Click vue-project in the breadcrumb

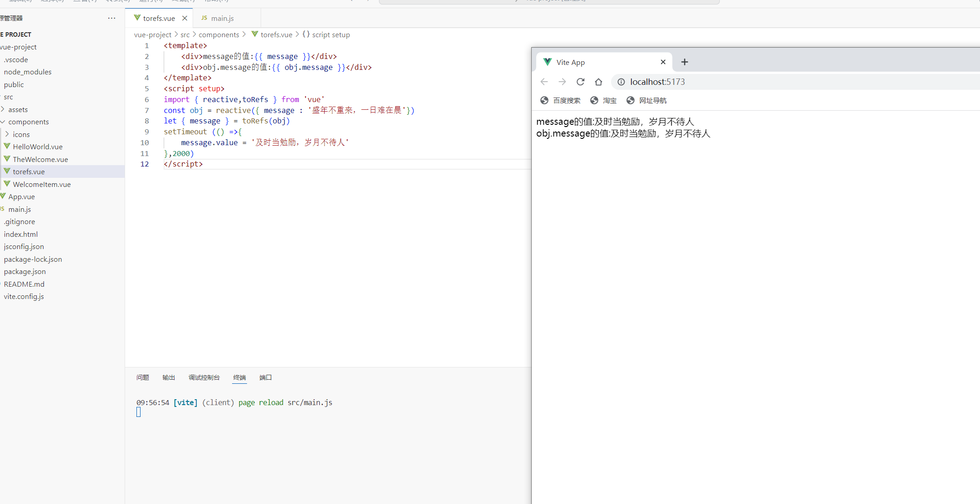[153, 34]
